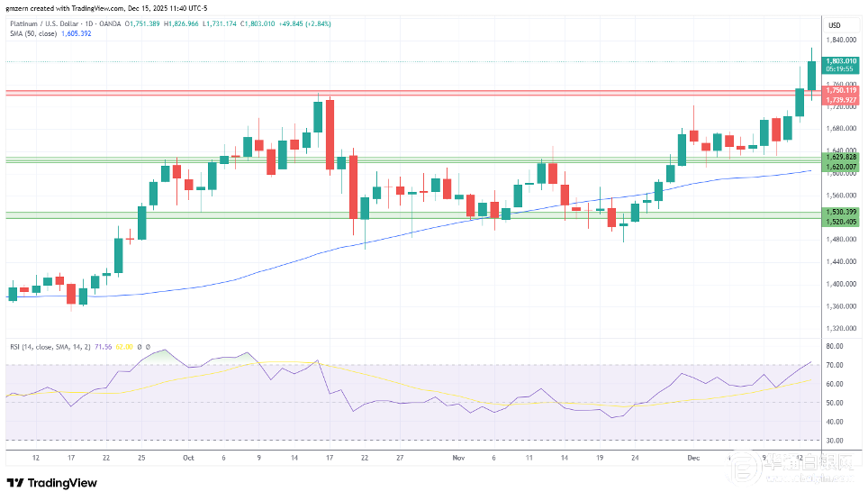868x501 pixels.
Task: Click the Oct label on time axis
Action: coord(188,457)
